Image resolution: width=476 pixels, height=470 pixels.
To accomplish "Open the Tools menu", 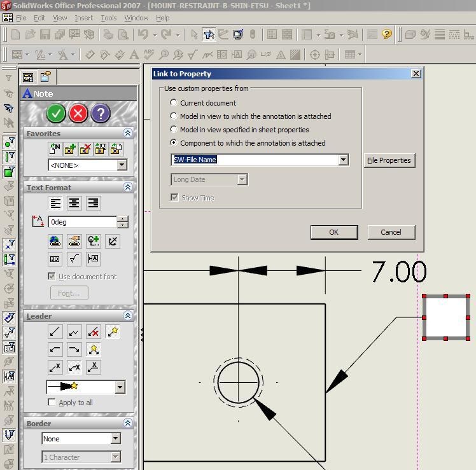I will coord(109,18).
